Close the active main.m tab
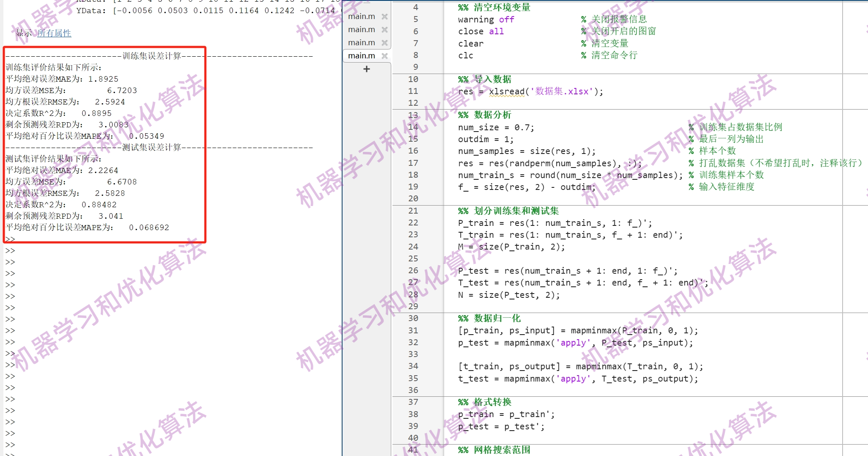Image resolution: width=868 pixels, height=456 pixels. point(384,55)
